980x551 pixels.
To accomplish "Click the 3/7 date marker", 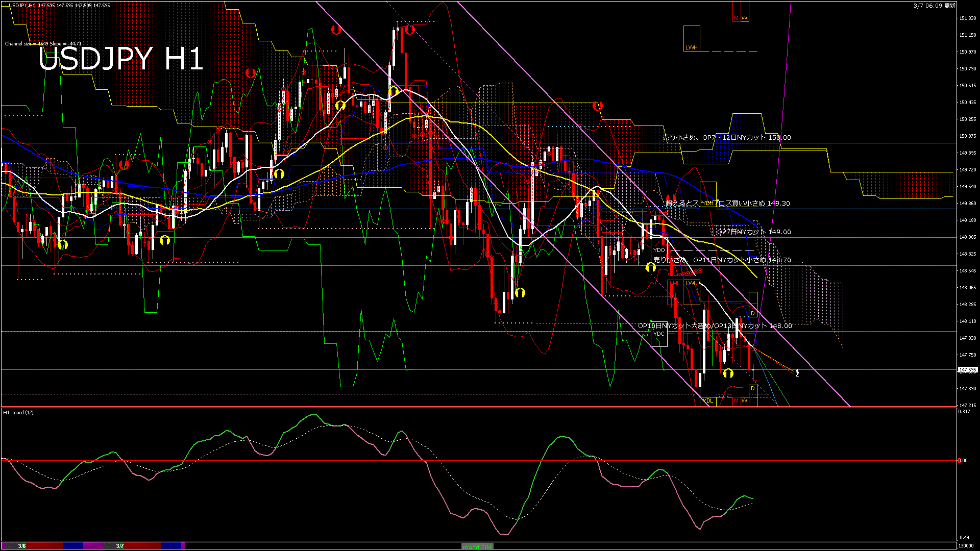I will click(120, 546).
